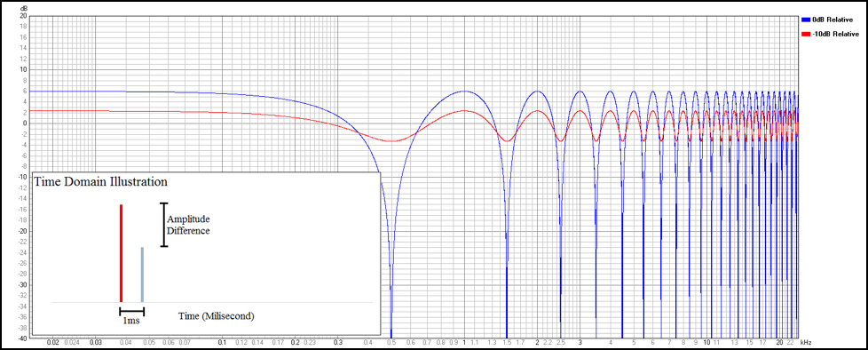Select the -10dB Relative legend label
This screenshot has height=350, width=868.
(x=835, y=35)
